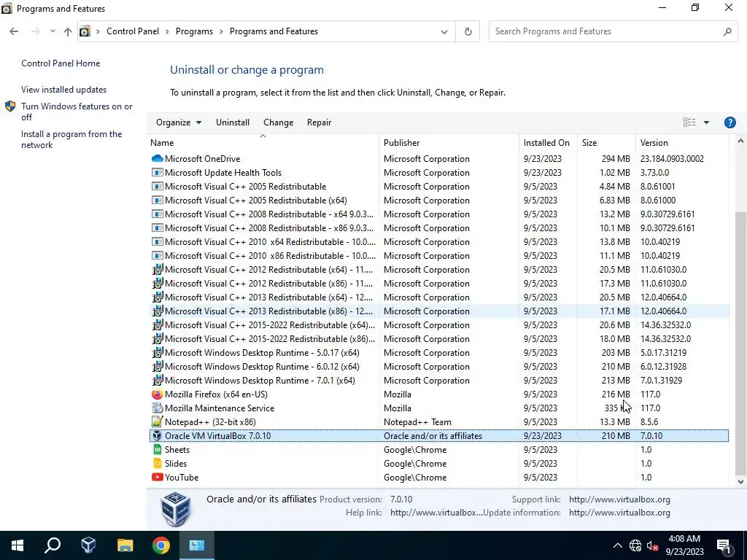Click the list's vertical scrollbar thumb
Image resolution: width=747 pixels, height=560 pixels.
point(740,343)
